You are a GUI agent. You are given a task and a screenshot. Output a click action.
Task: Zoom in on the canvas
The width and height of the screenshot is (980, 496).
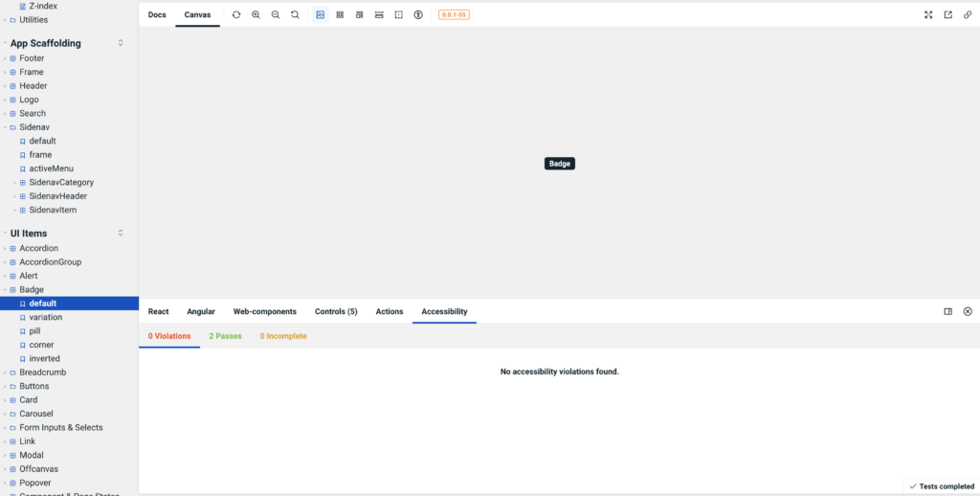[256, 15]
